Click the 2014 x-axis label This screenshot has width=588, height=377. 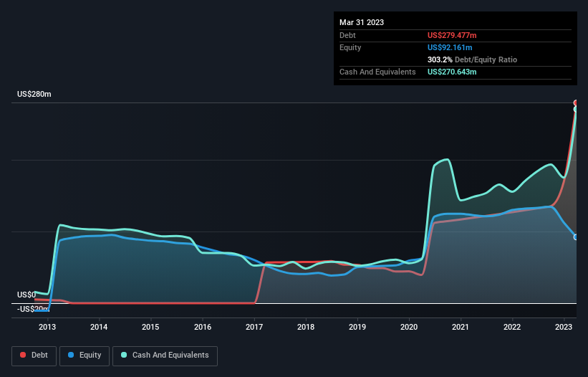99,327
